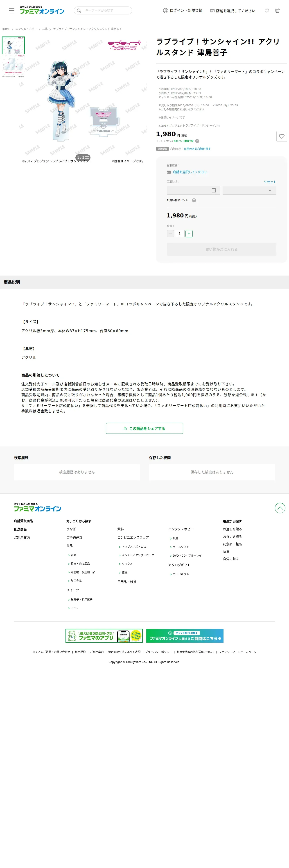Open the shopping basket icon
The width and height of the screenshot is (289, 868).
pos(277,10)
